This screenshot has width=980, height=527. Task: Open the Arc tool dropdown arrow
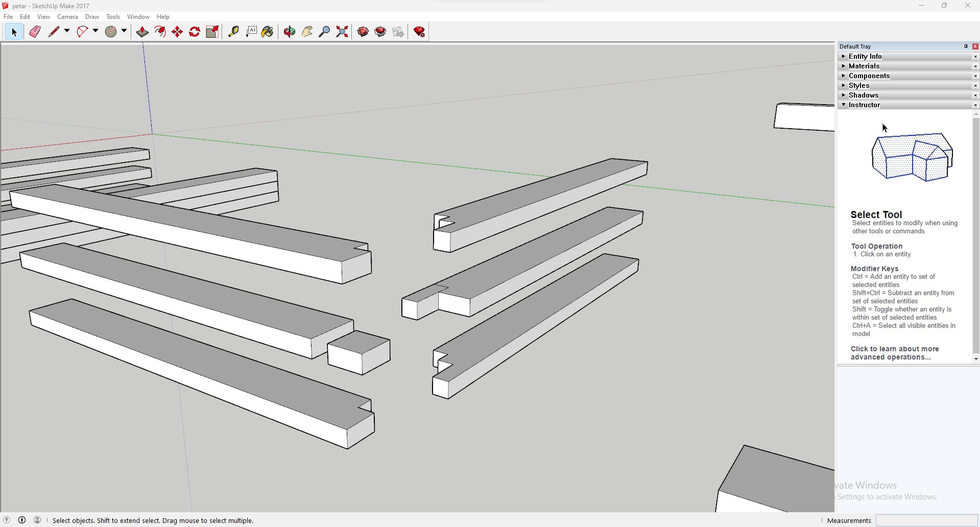pyautogui.click(x=95, y=31)
